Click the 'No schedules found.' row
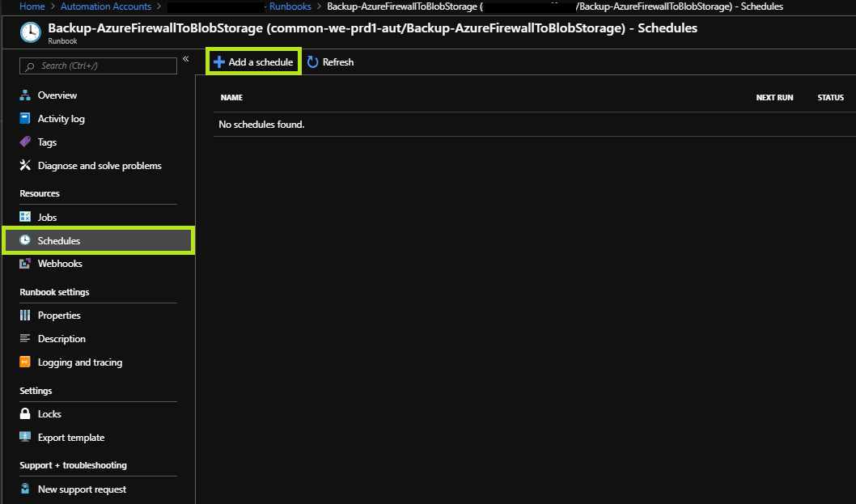Image resolution: width=856 pixels, height=504 pixels. point(535,125)
